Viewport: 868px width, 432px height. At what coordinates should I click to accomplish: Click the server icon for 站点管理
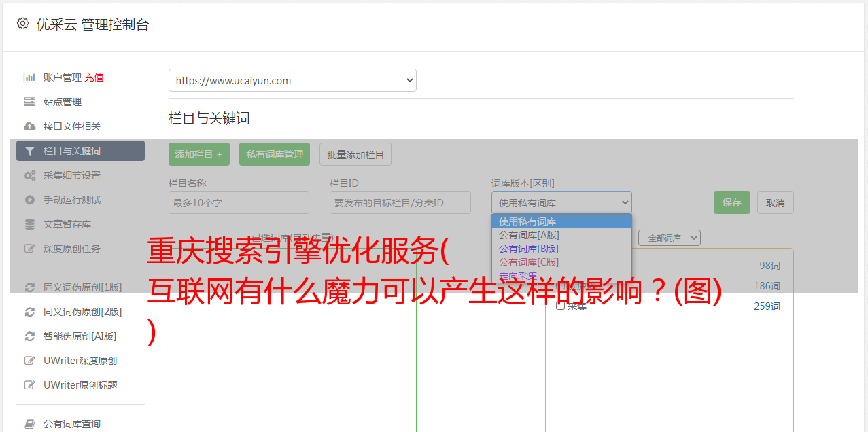pyautogui.click(x=29, y=102)
